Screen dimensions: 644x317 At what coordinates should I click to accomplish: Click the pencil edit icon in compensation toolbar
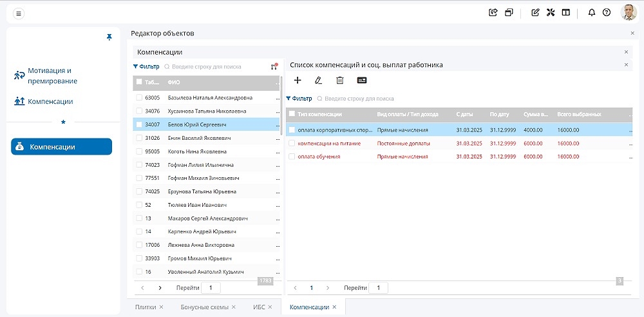318,81
